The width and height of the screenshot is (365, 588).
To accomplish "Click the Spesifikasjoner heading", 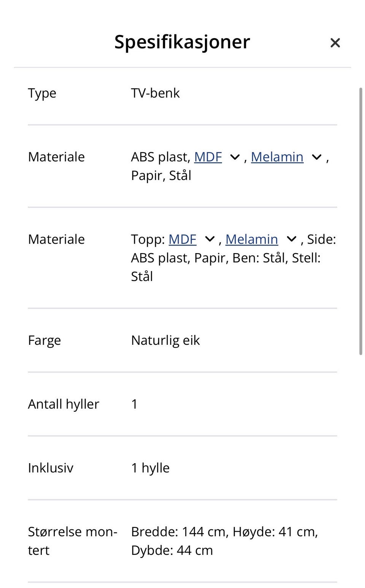I will (182, 42).
